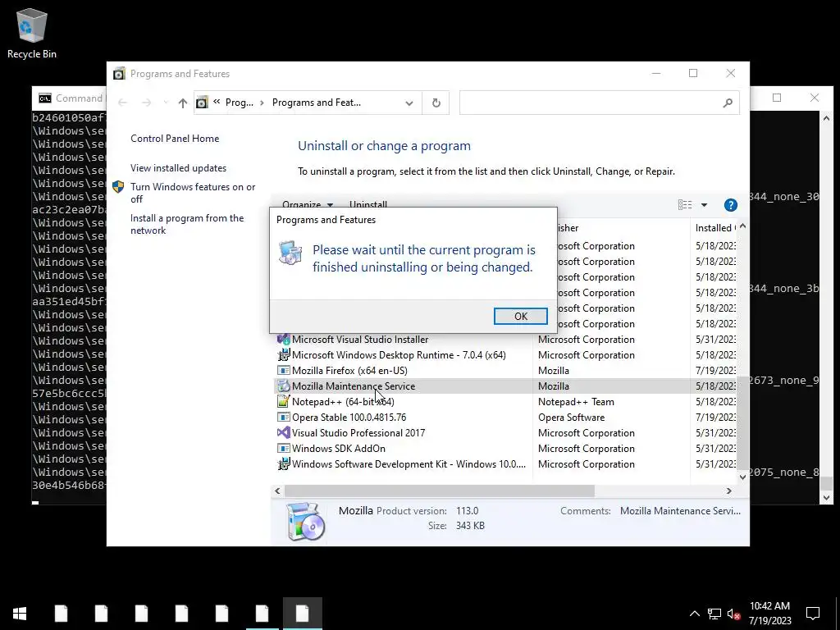The width and height of the screenshot is (840, 630).
Task: Open the Windows Start button
Action: (20, 614)
